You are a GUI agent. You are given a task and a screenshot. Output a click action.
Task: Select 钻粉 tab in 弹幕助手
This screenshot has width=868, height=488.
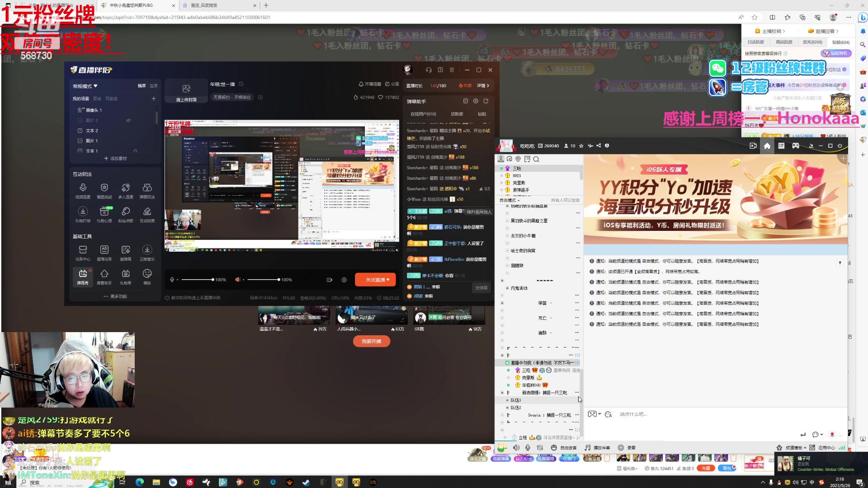pos(482,114)
